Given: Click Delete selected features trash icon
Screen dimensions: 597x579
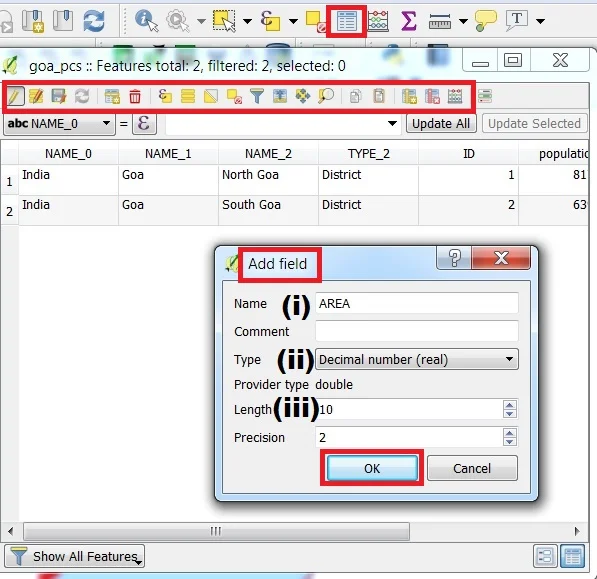Looking at the screenshot, I should click(x=135, y=96).
